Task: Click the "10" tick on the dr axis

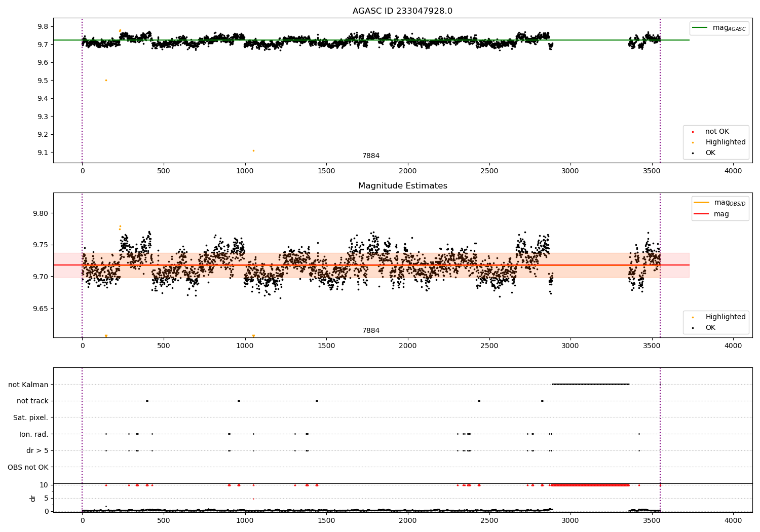Action: point(44,485)
